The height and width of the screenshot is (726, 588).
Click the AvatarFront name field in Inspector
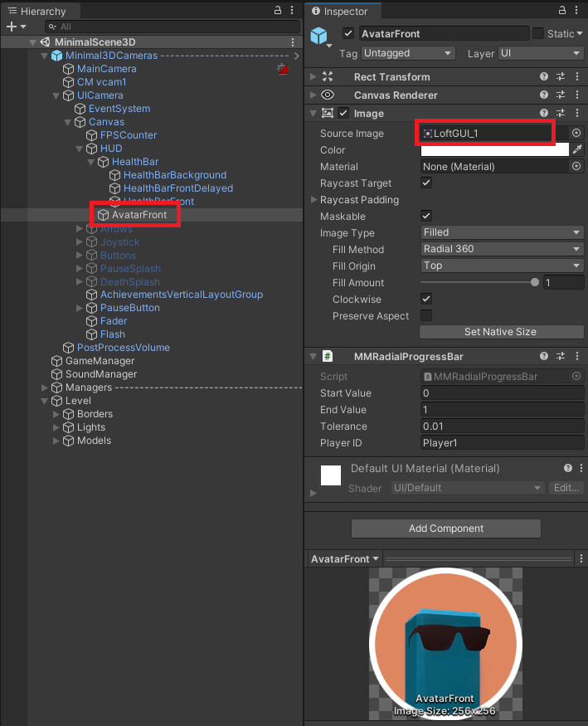tap(444, 33)
